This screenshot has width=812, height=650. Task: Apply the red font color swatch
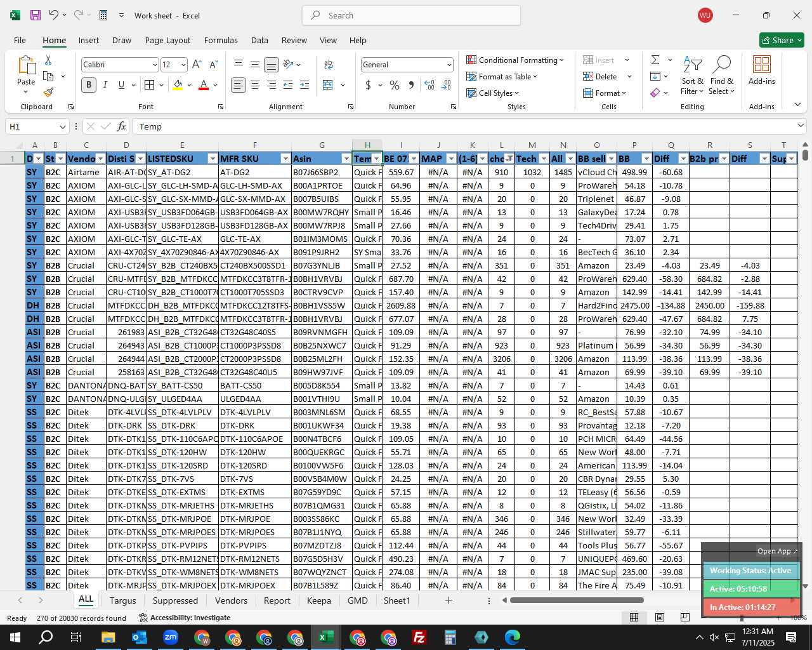(x=204, y=85)
